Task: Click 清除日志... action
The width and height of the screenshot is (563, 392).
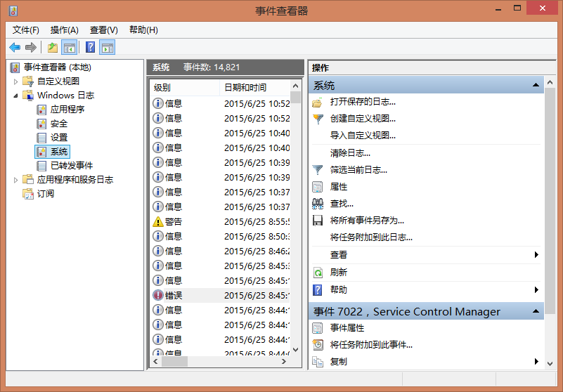Action: 350,153
